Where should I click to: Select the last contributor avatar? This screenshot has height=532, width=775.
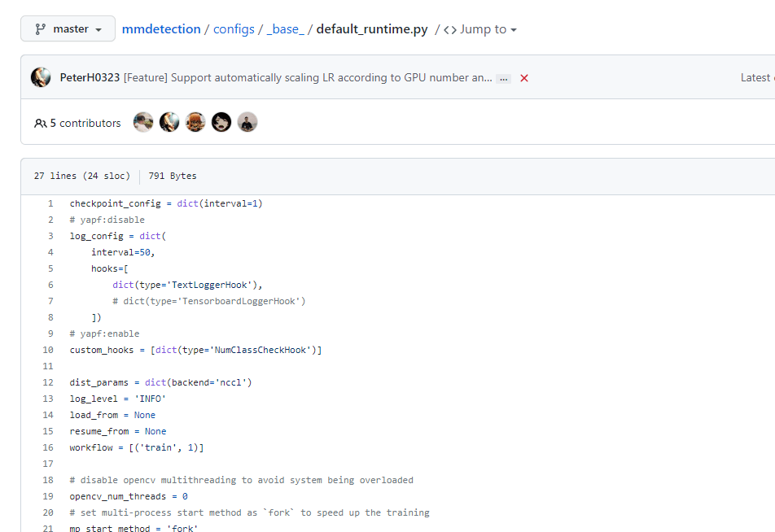coord(247,121)
